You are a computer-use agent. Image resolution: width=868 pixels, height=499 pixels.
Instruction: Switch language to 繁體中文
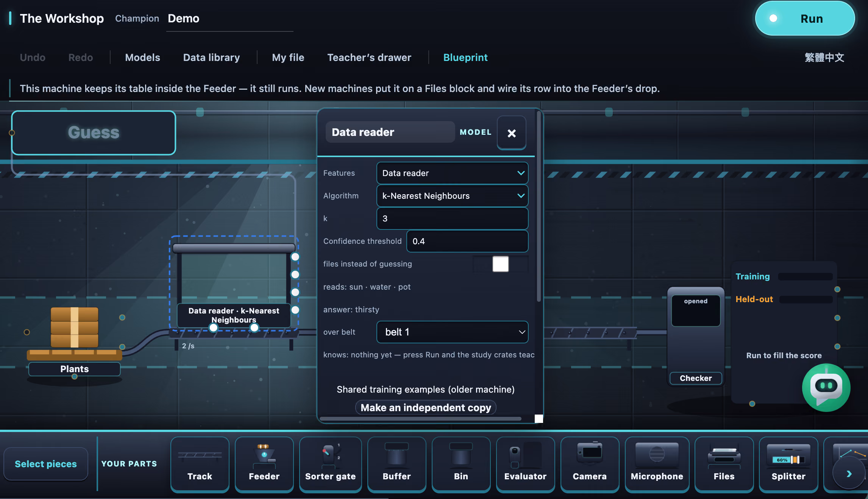(x=824, y=58)
